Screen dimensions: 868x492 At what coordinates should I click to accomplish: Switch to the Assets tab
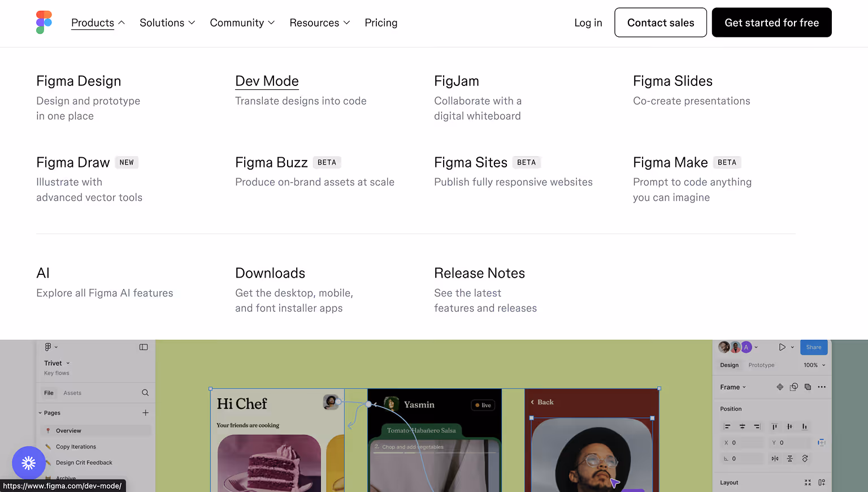click(x=72, y=393)
